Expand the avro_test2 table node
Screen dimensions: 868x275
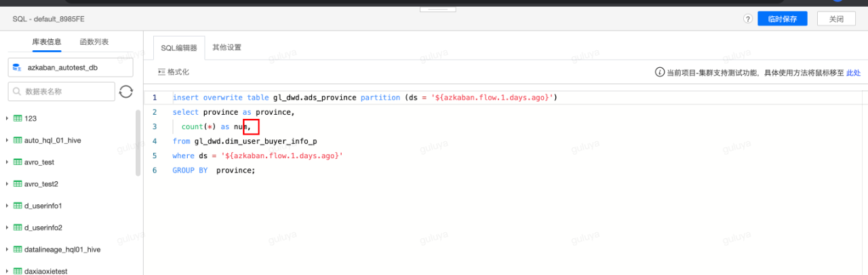pyautogui.click(x=7, y=184)
